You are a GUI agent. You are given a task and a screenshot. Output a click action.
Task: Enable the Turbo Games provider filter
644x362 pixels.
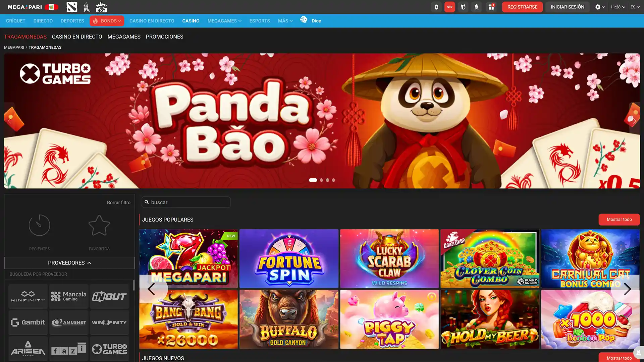click(109, 349)
